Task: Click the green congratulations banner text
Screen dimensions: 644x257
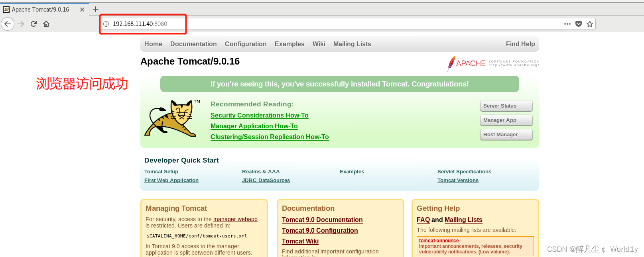Action: coord(340,84)
